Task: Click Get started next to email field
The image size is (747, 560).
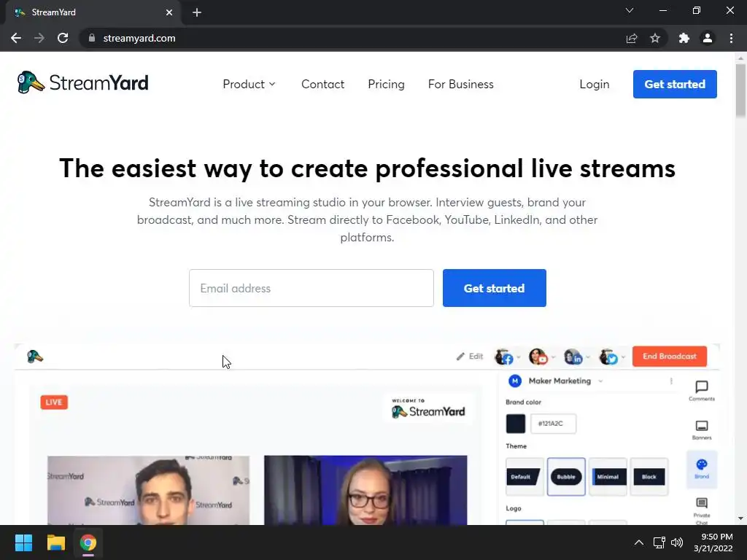Action: tap(494, 288)
